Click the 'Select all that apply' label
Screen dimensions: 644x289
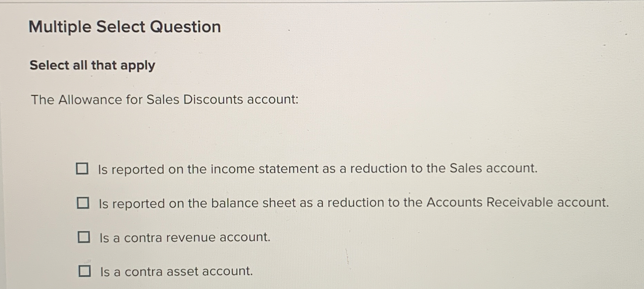click(92, 65)
